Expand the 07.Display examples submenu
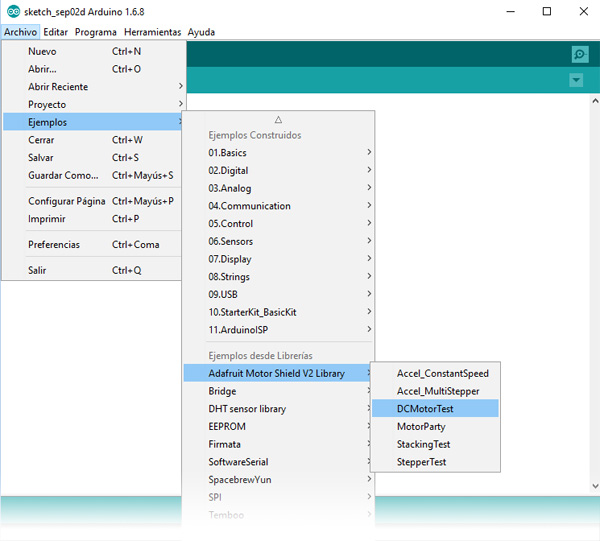 230,259
